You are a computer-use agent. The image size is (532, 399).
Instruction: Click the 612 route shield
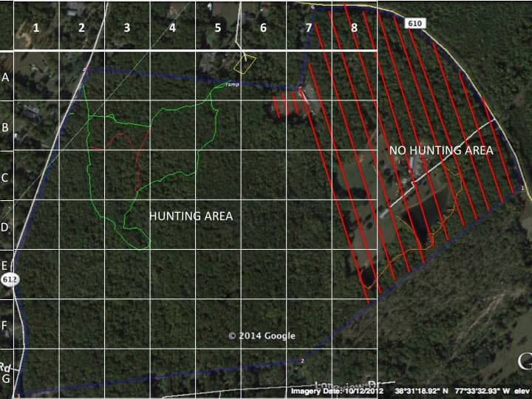[x=10, y=279]
